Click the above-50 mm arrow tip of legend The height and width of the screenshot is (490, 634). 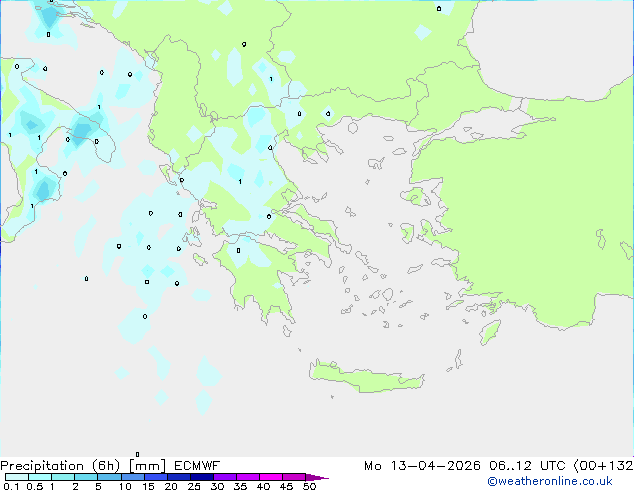pos(317,477)
